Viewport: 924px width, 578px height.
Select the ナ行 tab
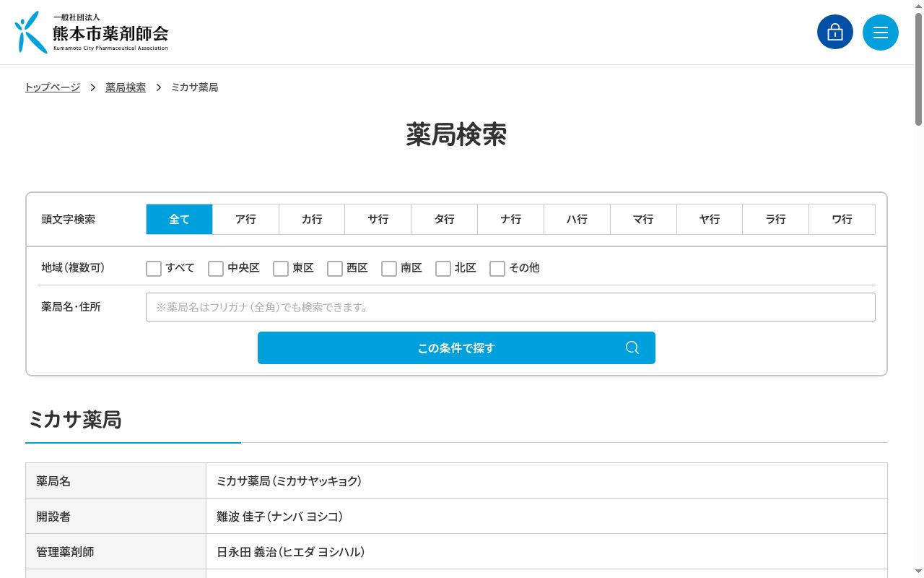click(511, 220)
